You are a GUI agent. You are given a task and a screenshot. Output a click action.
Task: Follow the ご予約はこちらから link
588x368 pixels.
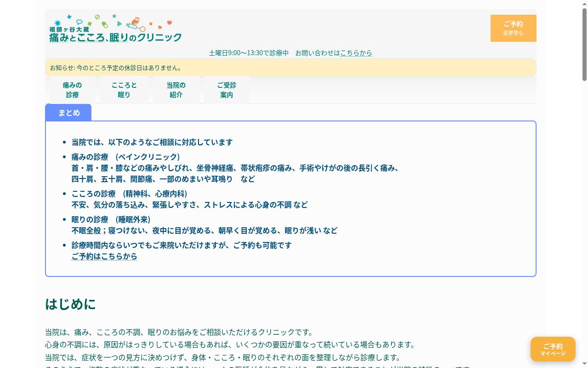click(104, 256)
